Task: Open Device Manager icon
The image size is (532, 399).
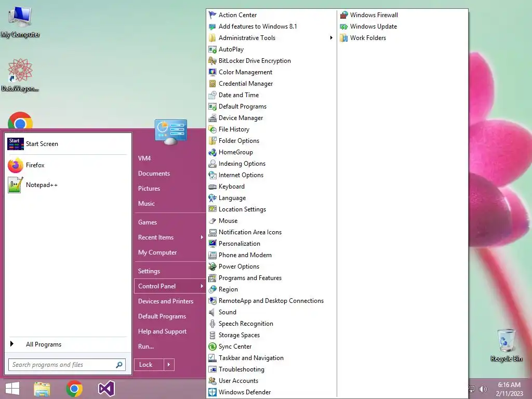Action: (x=212, y=118)
